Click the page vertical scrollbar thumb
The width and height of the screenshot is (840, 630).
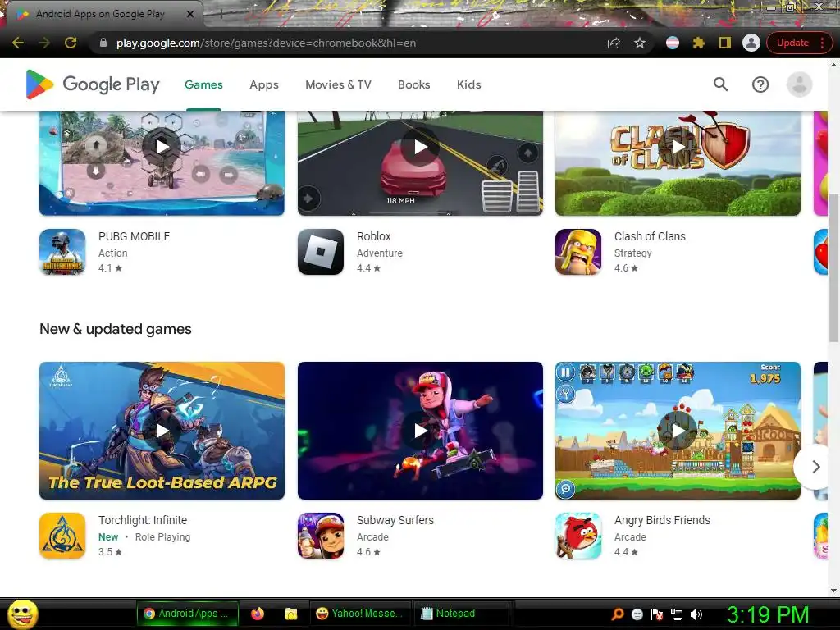point(833,267)
